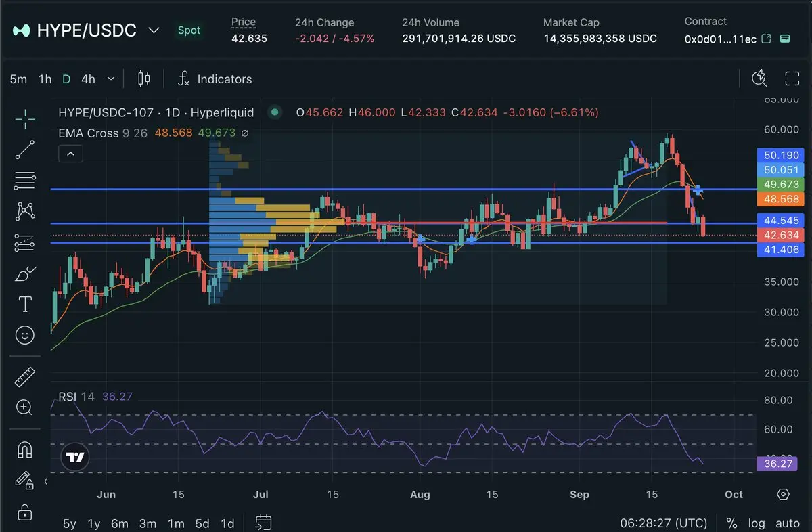
Task: Select the trend line drawing tool
Action: click(x=25, y=150)
